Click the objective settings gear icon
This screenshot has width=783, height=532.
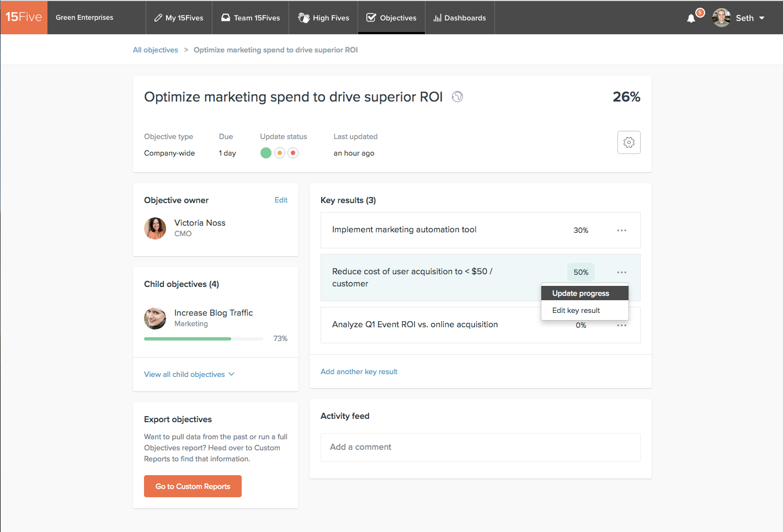pyautogui.click(x=628, y=142)
